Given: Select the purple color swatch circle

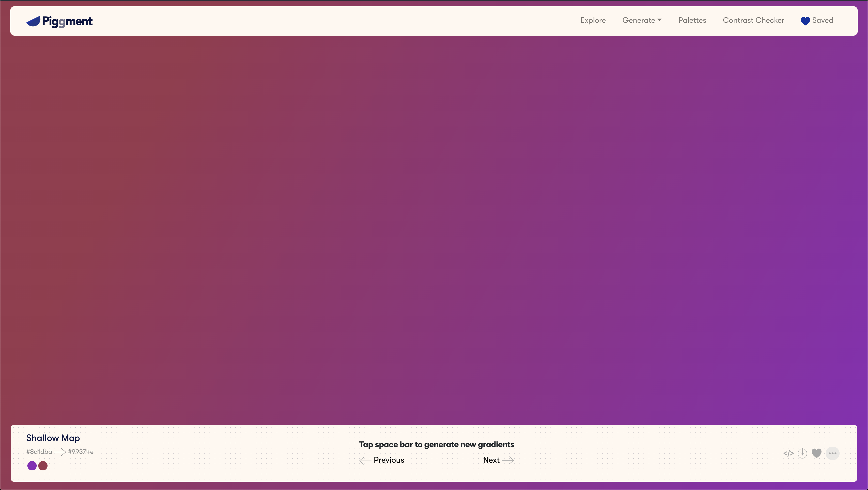Looking at the screenshot, I should 32,466.
